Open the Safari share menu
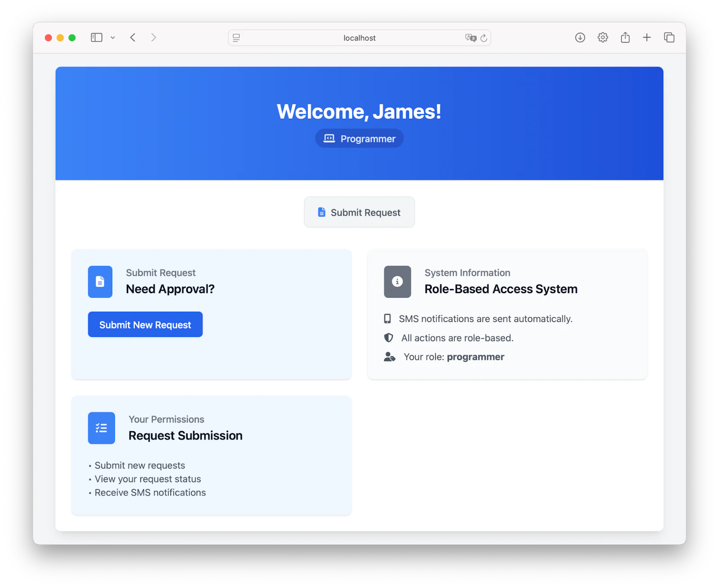Image resolution: width=719 pixels, height=588 pixels. point(625,37)
